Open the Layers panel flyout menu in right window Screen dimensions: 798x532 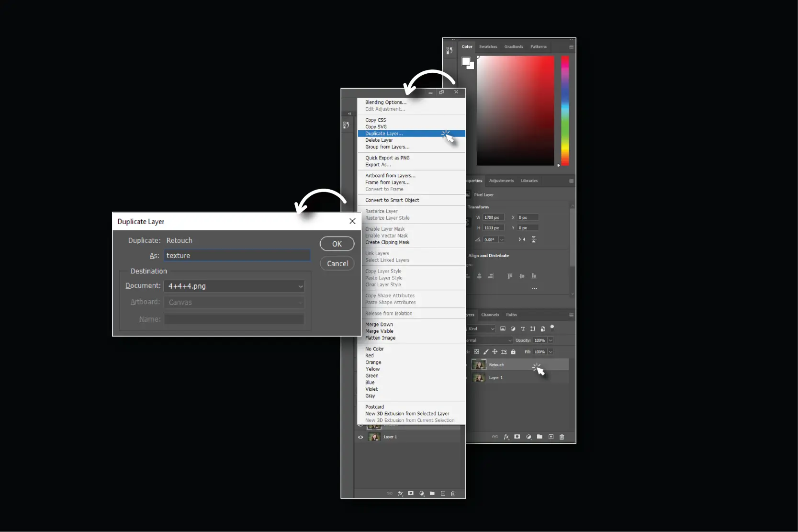571,315
